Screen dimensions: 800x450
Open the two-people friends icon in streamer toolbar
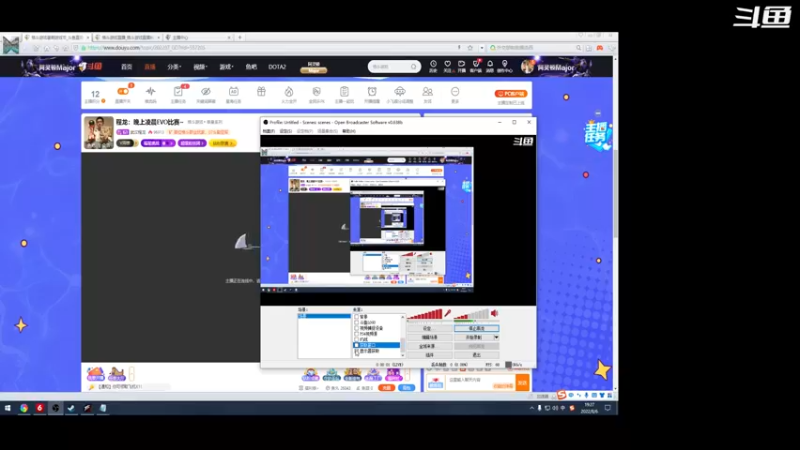click(428, 91)
